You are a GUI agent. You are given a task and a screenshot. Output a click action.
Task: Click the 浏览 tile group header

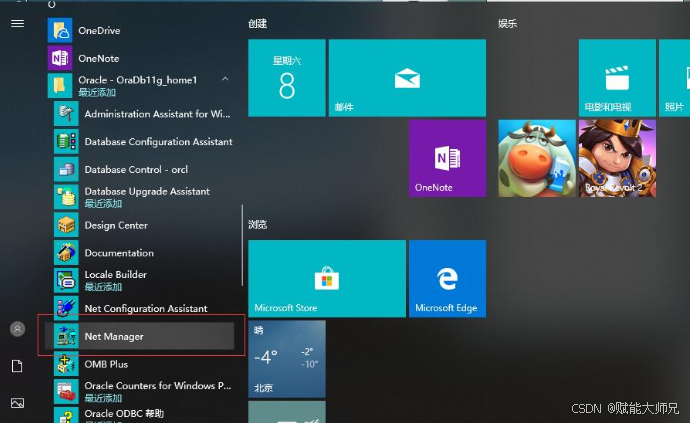point(257,224)
